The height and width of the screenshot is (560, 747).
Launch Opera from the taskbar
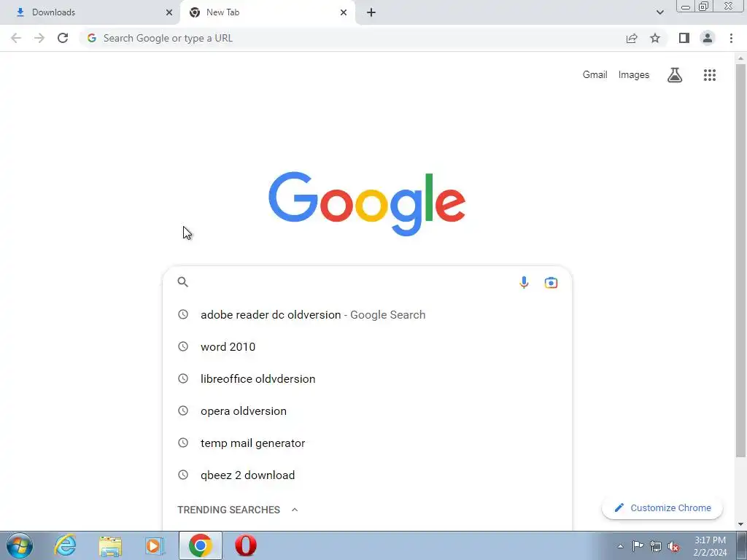coord(246,545)
